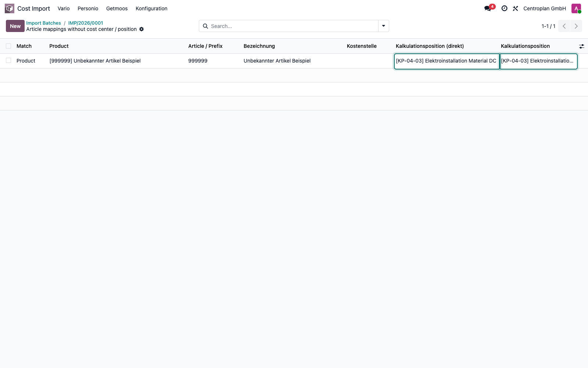Tick the checkbox for the Product row
This screenshot has height=368, width=588.
(8, 60)
